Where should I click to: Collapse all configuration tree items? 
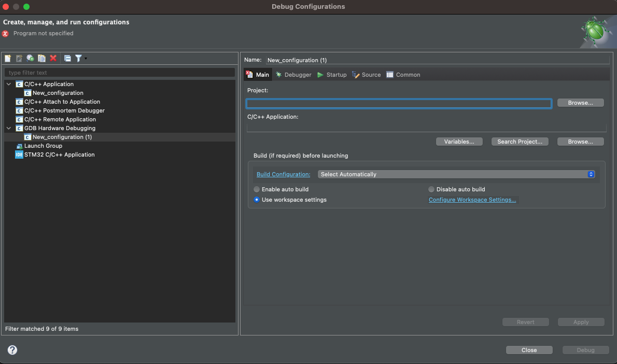[x=67, y=58]
